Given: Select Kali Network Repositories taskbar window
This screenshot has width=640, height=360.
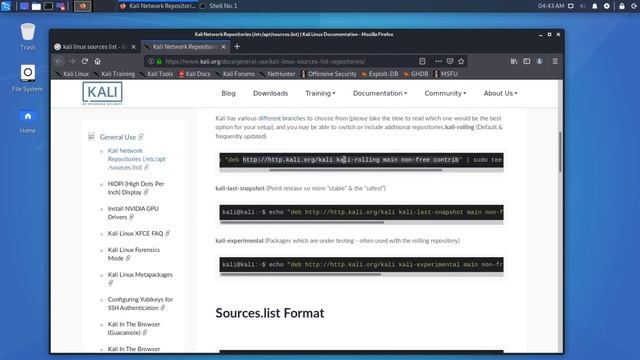Looking at the screenshot, I should click(x=158, y=6).
